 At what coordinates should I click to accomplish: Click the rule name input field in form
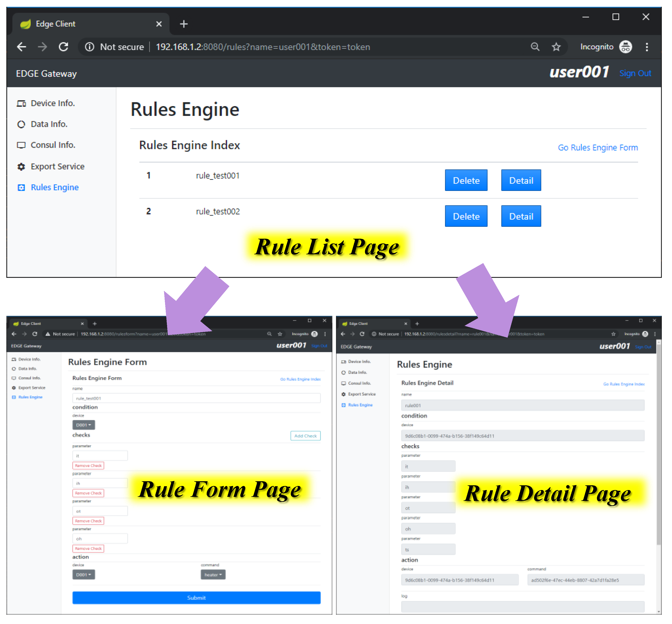(x=196, y=398)
